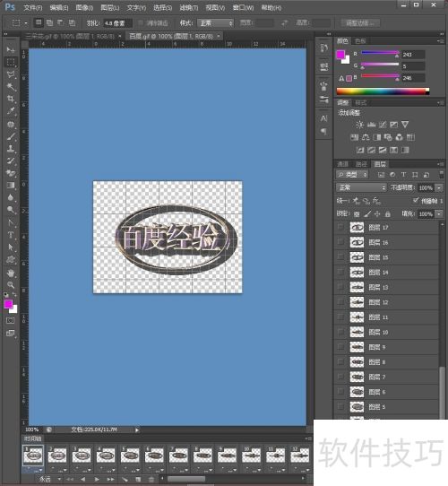Open the Color panel flyout menu
Image resolution: width=448 pixels, height=486 pixels.
coord(440,41)
